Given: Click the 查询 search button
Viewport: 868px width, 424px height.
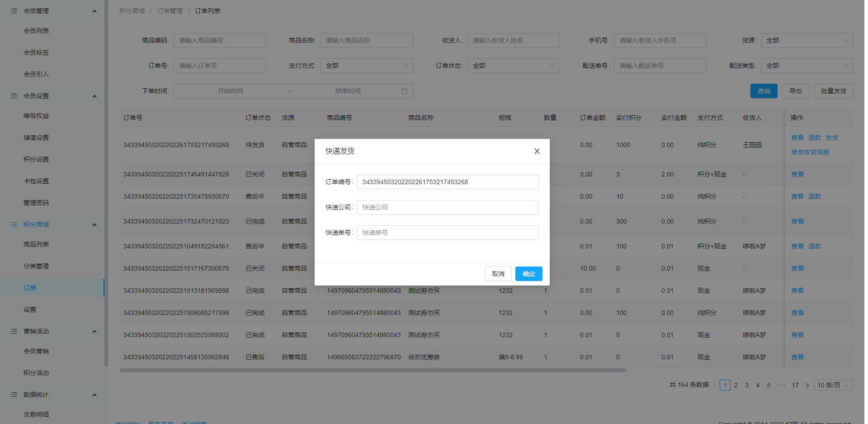Looking at the screenshot, I should [x=764, y=91].
